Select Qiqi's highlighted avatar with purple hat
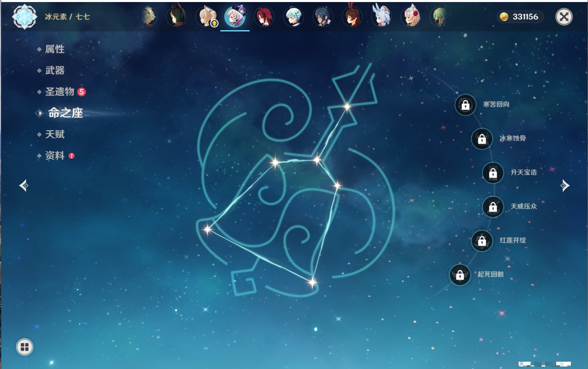This screenshot has height=369, width=588. tap(235, 17)
